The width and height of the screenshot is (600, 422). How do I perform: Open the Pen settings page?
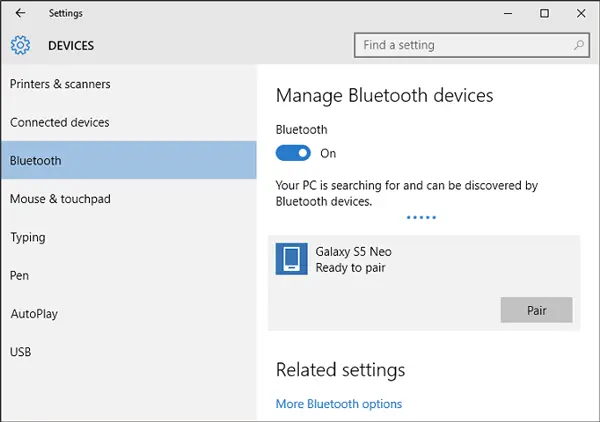tap(19, 275)
